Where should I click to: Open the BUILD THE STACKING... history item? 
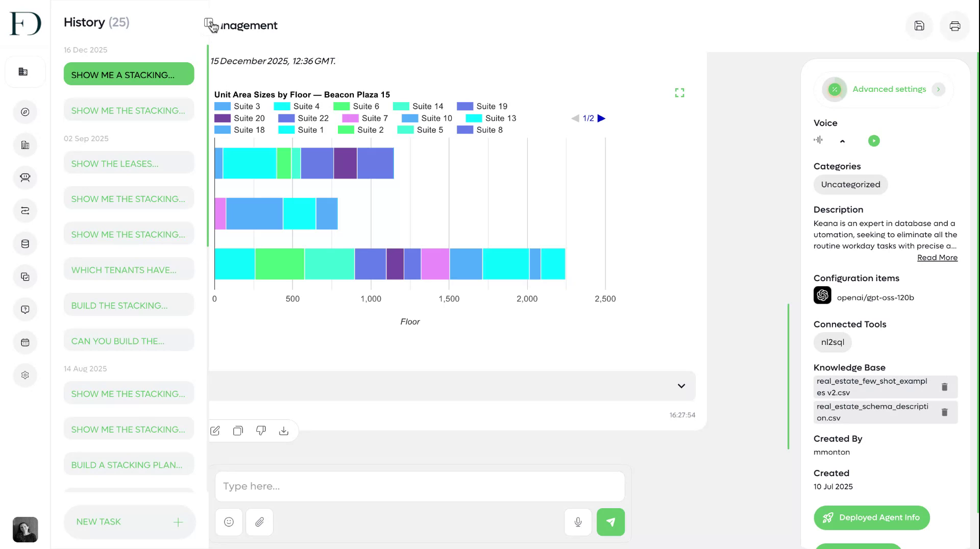[x=129, y=305]
